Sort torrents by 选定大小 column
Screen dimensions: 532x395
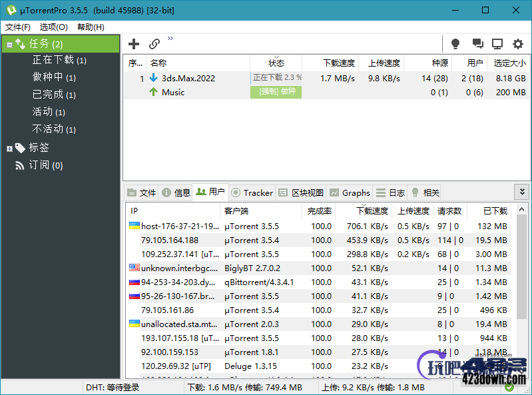click(x=508, y=63)
